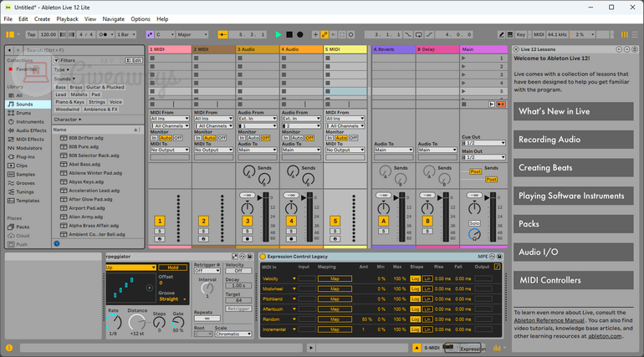Solo track 2 with S button

tap(203, 231)
